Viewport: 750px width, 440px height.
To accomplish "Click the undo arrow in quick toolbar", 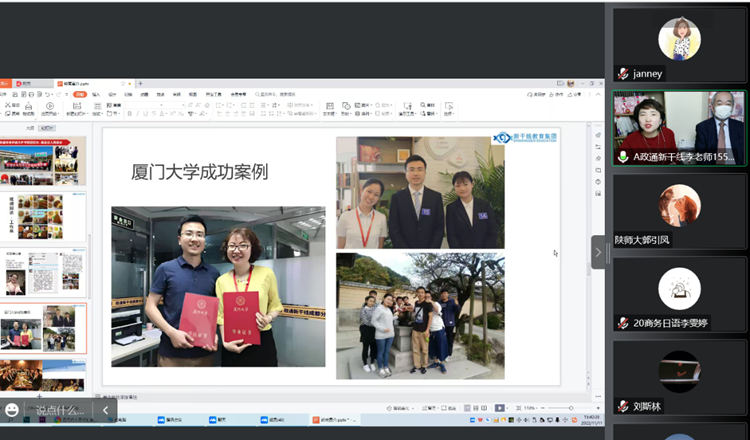I will 47,94.
